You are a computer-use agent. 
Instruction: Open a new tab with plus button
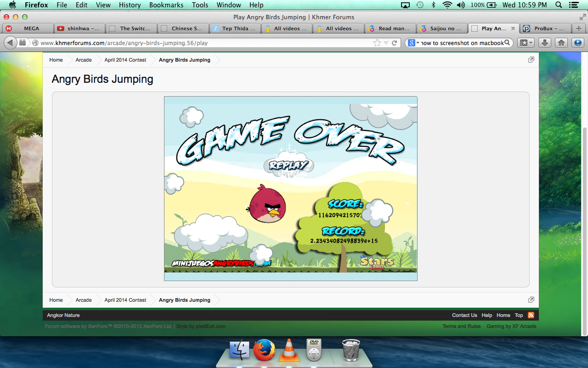pyautogui.click(x=578, y=29)
